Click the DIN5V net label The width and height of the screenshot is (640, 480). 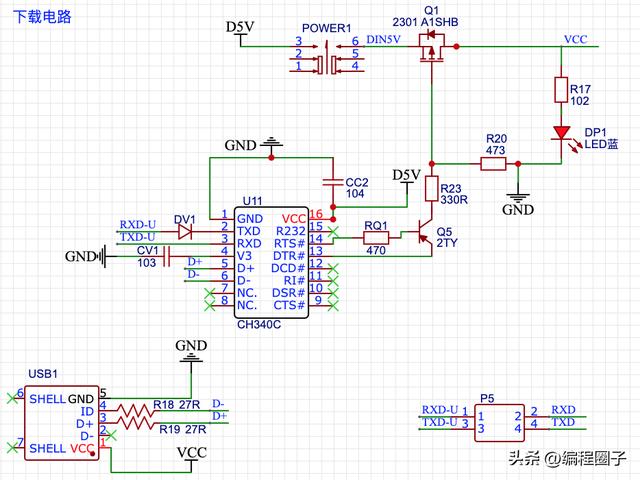click(384, 39)
